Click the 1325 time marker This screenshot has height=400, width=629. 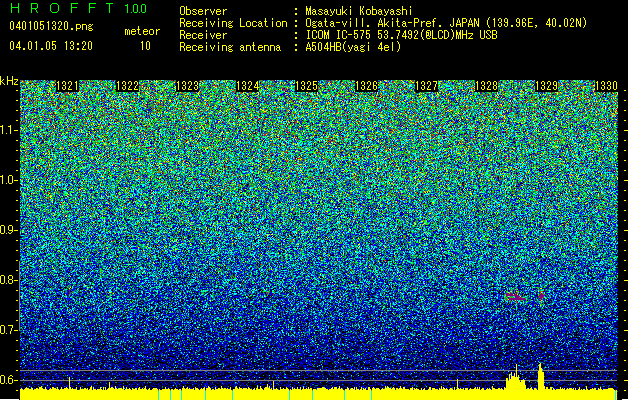pos(307,86)
